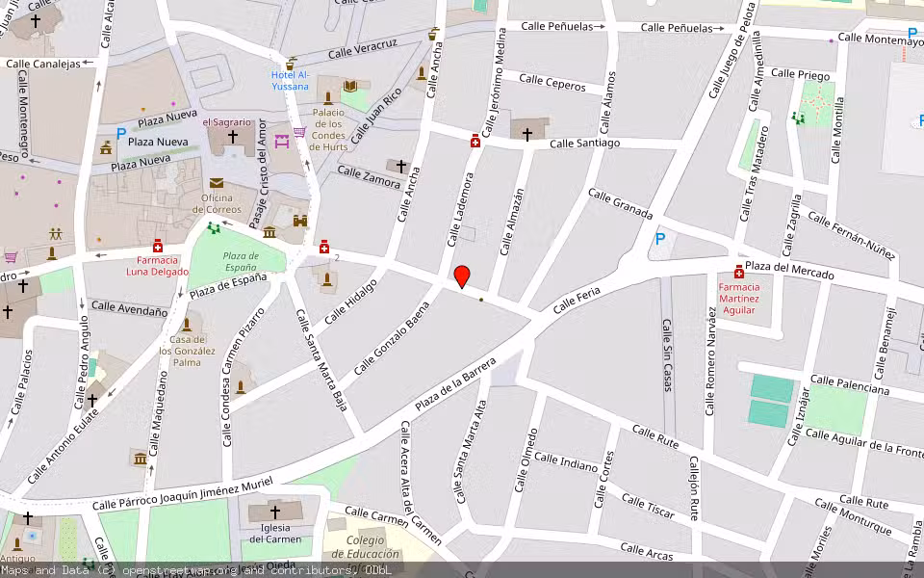
Task: Click the small POI dot east of the marker
Action: point(480,299)
